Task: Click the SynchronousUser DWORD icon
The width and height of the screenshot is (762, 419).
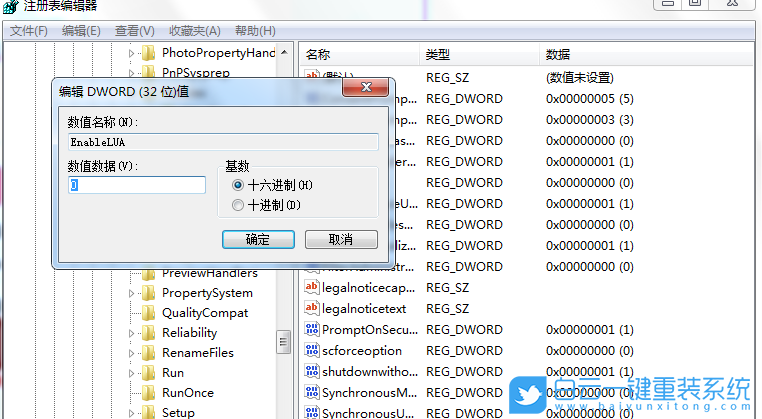Action: pos(312,413)
